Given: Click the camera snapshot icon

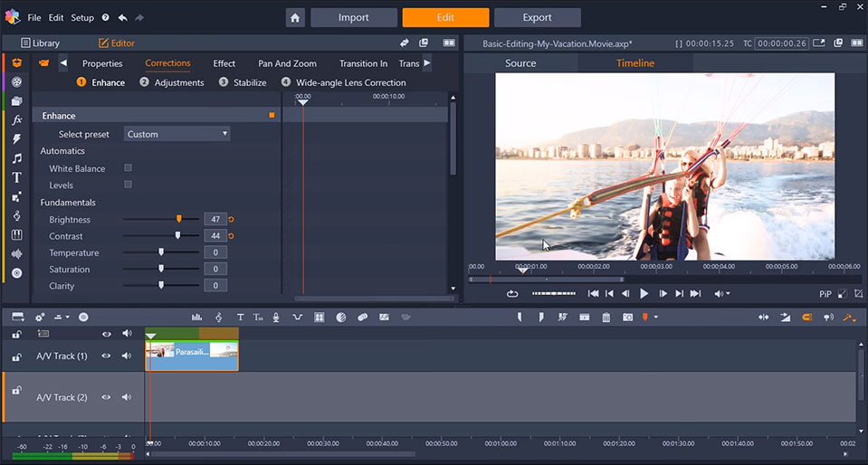Looking at the screenshot, I should click(x=627, y=318).
